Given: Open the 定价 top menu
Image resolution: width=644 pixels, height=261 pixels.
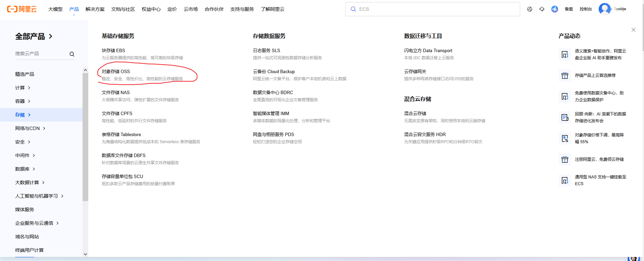Looking at the screenshot, I should click(172, 9).
